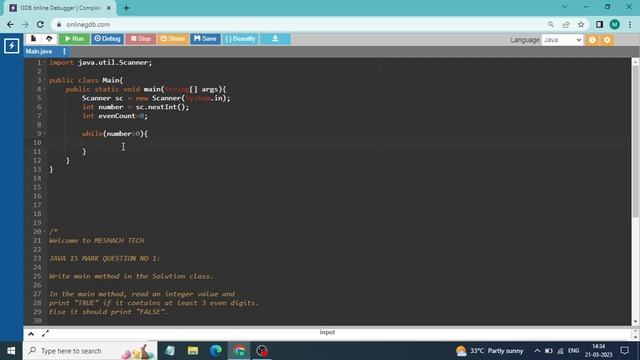The height and width of the screenshot is (360, 640).
Task: Collapse the fold arrow on line 1
Action: 44,62
